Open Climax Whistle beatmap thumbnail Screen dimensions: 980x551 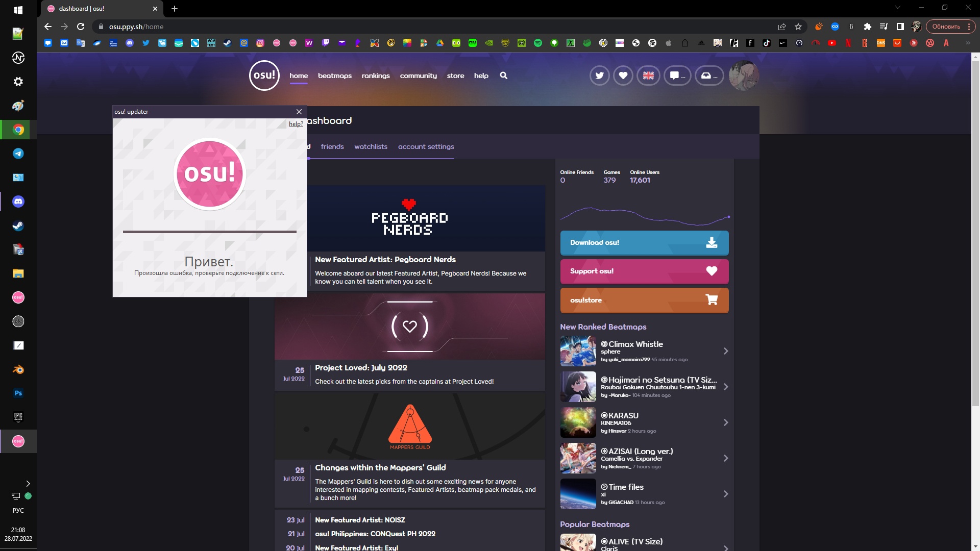point(578,351)
